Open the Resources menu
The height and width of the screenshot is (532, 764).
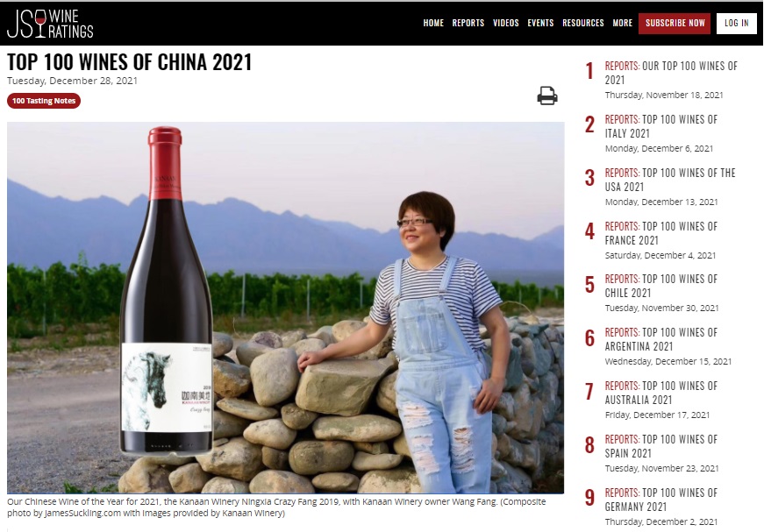(x=582, y=23)
